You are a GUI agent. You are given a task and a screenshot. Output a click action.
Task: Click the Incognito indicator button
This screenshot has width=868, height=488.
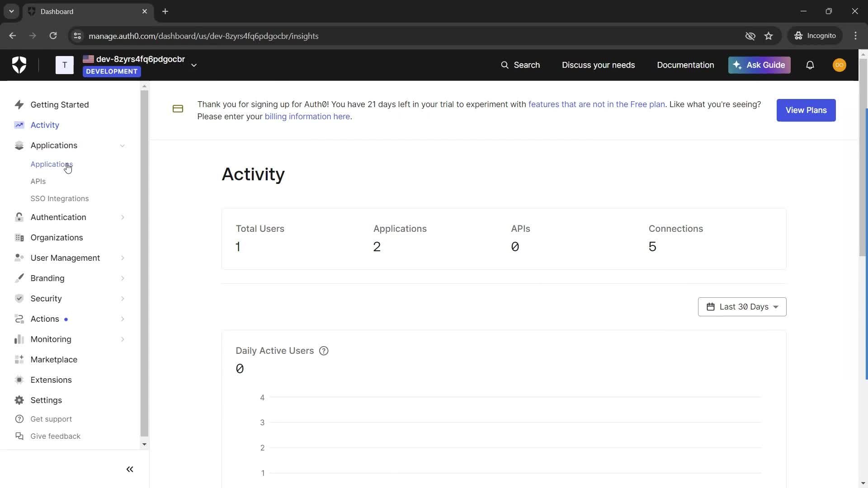(x=816, y=36)
